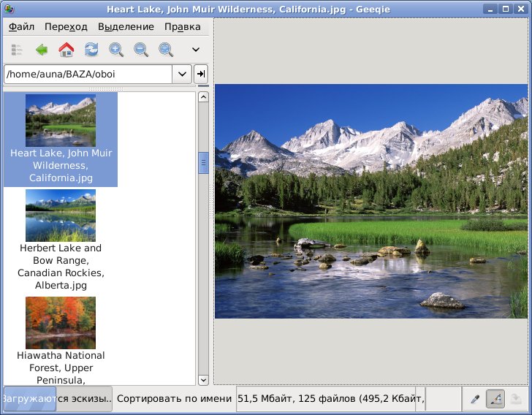Viewport: 532px width, 415px height.
Task: Click the go-to-path arrow button
Action: tap(201, 74)
